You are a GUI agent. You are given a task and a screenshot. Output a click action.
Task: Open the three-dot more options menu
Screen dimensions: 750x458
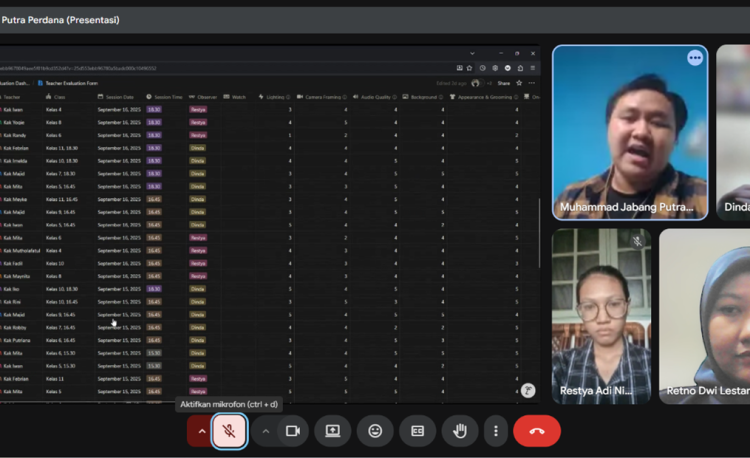click(496, 431)
